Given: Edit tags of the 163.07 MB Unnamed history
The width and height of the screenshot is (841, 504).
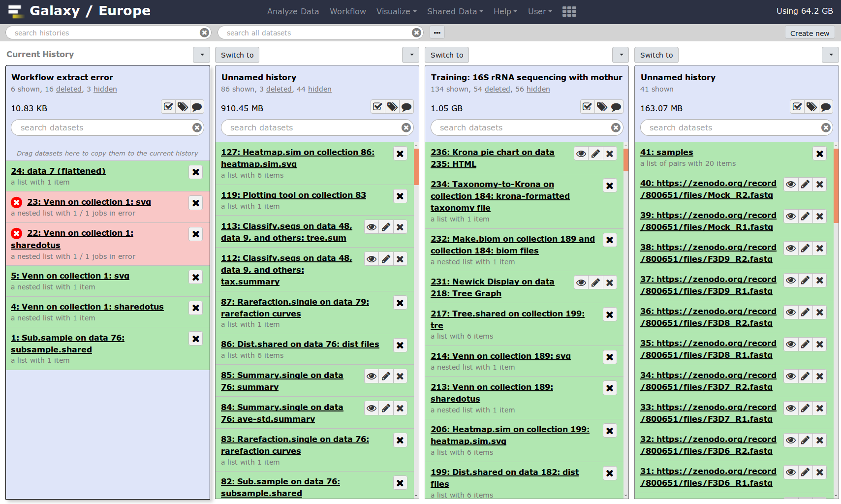Looking at the screenshot, I should (811, 107).
